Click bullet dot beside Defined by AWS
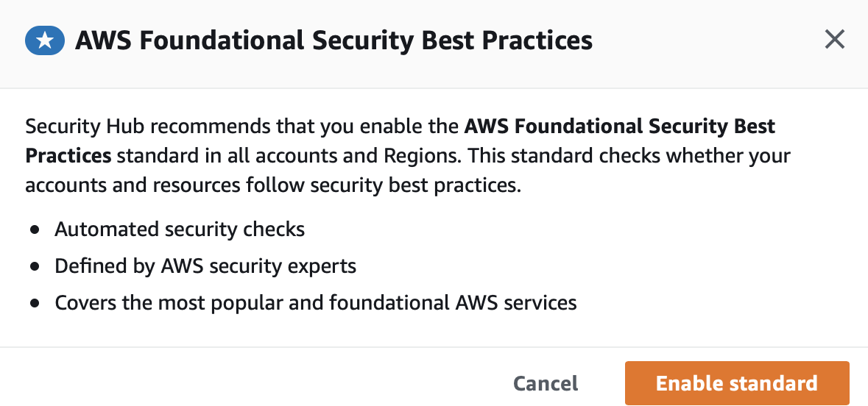The width and height of the screenshot is (868, 406). coord(35,266)
